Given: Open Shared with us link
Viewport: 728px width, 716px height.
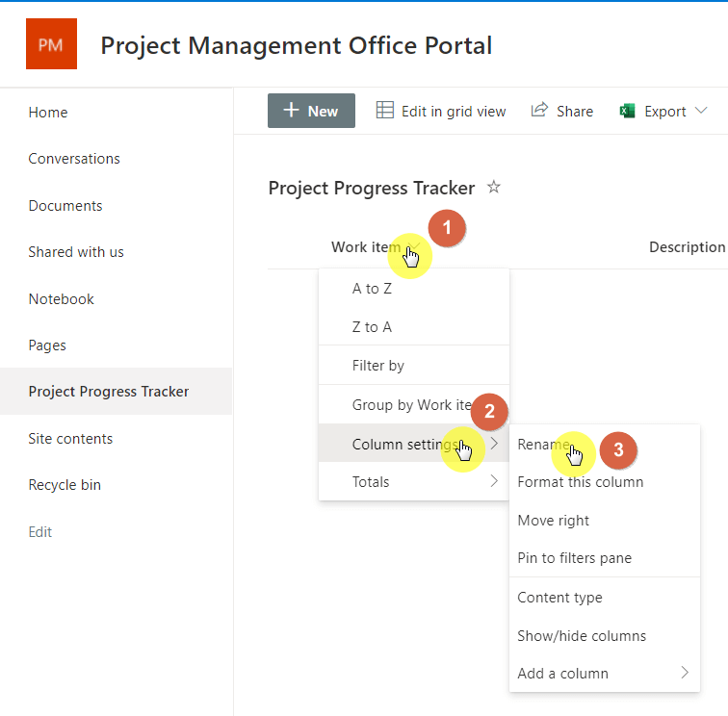Looking at the screenshot, I should 76,252.
